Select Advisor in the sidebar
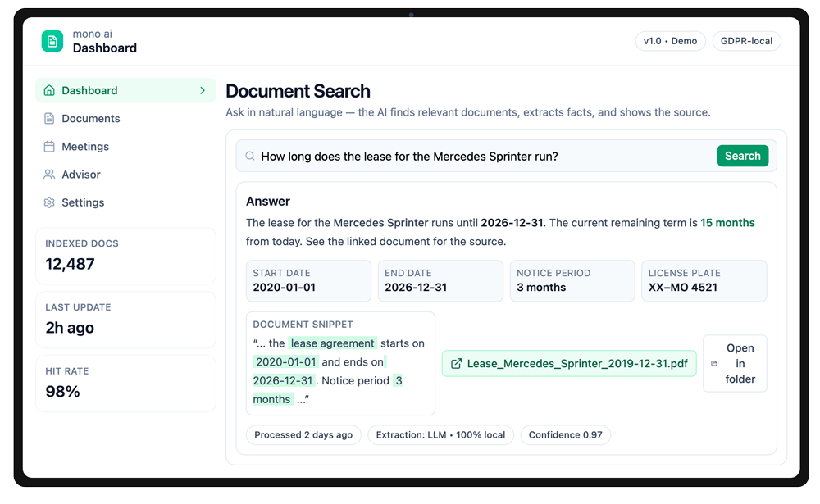This screenshot has height=504, width=820. pyautogui.click(x=81, y=175)
